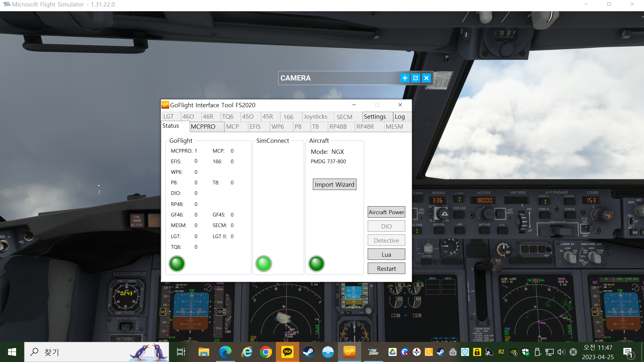Click the 'PMDG 737-800' aircraft text
This screenshot has width=644, height=362.
tap(328, 162)
